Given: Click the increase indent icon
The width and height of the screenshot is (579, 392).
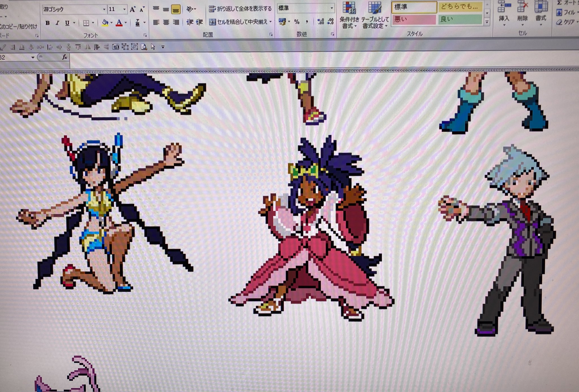Looking at the screenshot, I should (199, 22).
